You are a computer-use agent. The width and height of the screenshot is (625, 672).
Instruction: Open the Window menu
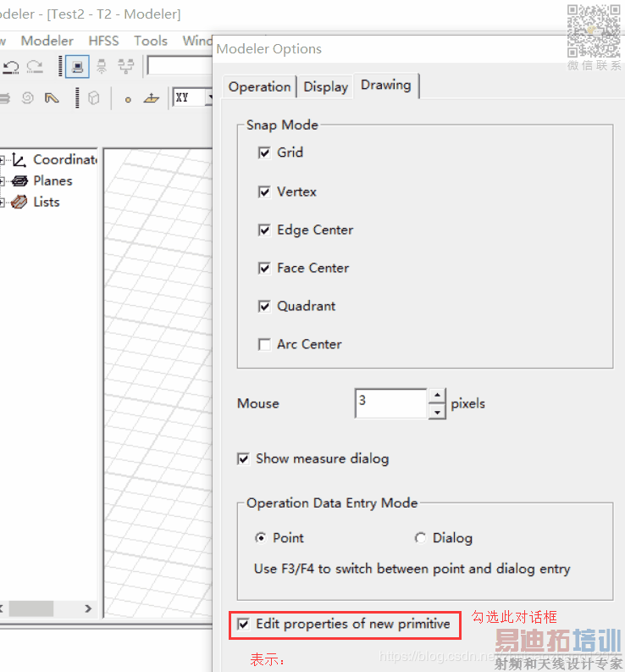point(197,41)
